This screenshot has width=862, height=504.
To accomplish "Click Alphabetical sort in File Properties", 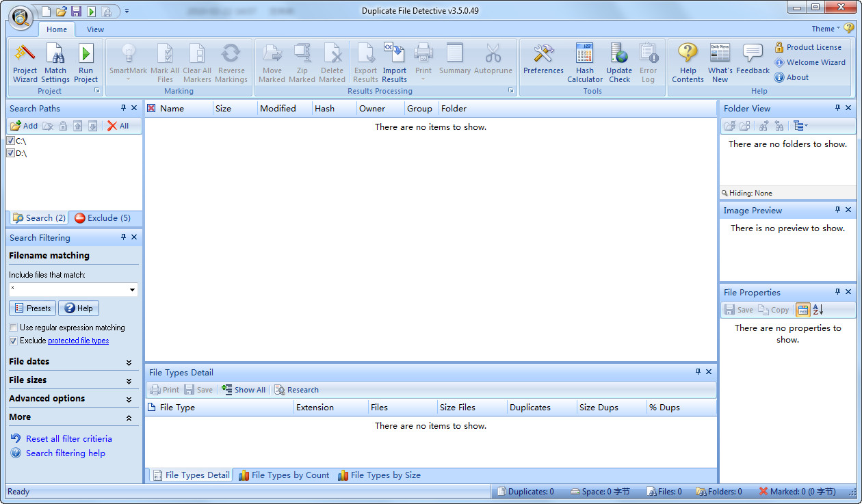I will [818, 310].
